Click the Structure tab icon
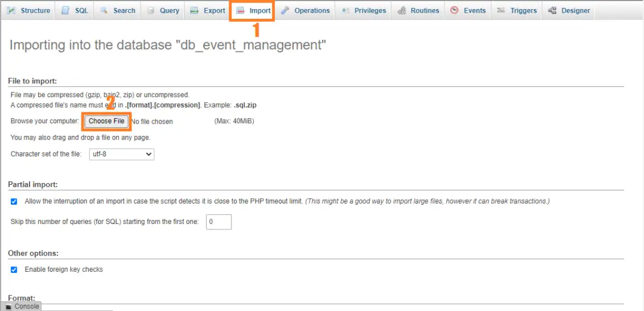 (11, 10)
